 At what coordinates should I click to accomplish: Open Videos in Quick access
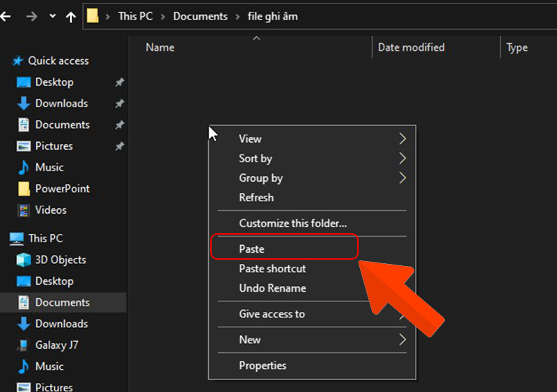pos(51,210)
